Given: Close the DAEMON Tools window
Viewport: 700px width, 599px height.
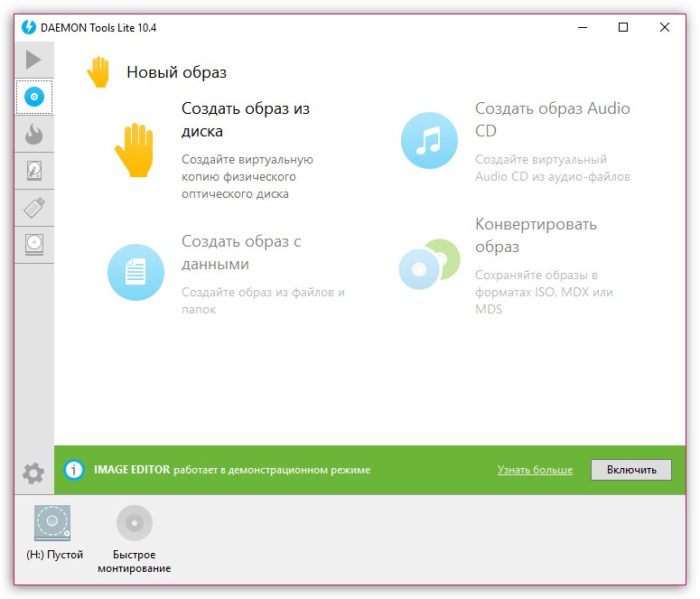Looking at the screenshot, I should 664,28.
